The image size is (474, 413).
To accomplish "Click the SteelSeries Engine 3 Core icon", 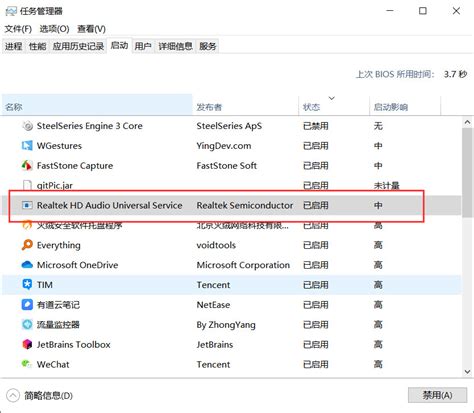I will [x=27, y=126].
